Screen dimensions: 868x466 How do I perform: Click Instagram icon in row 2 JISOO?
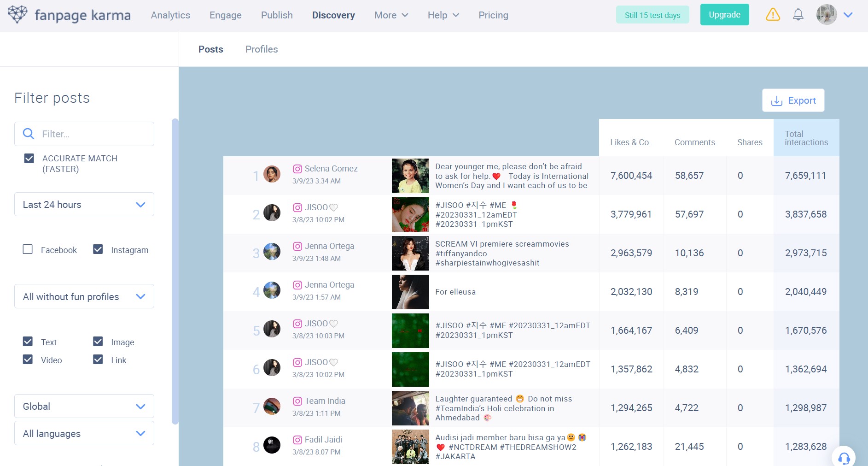pyautogui.click(x=297, y=207)
